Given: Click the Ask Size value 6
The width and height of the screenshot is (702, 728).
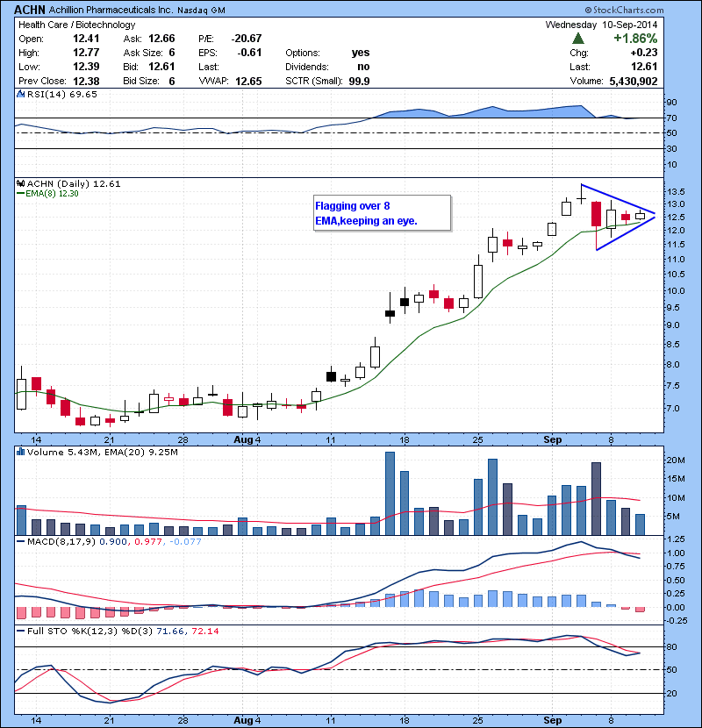Looking at the screenshot, I should click(172, 53).
